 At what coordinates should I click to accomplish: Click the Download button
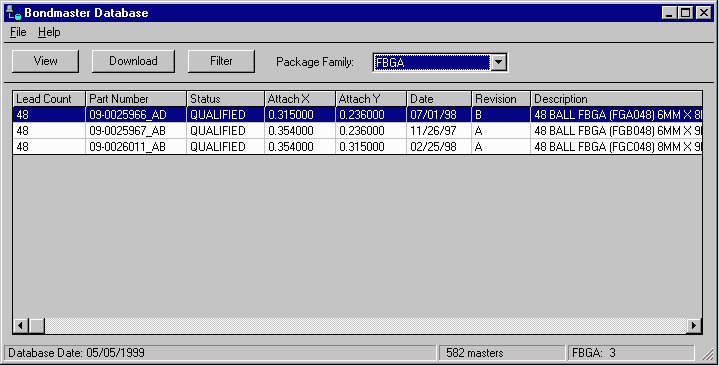point(133,61)
